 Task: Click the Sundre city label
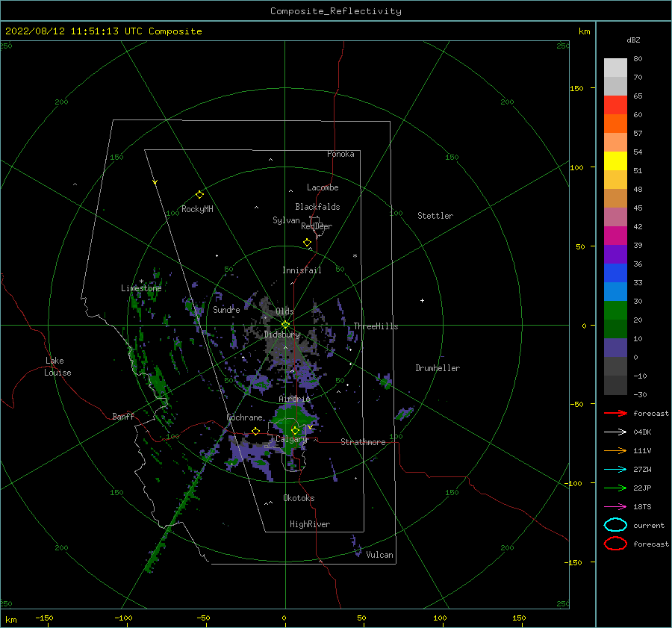click(226, 309)
